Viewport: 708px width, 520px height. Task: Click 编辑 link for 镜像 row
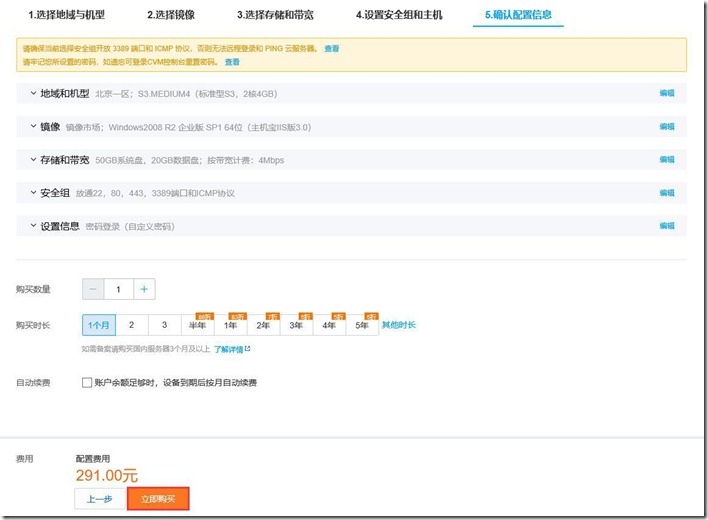667,127
